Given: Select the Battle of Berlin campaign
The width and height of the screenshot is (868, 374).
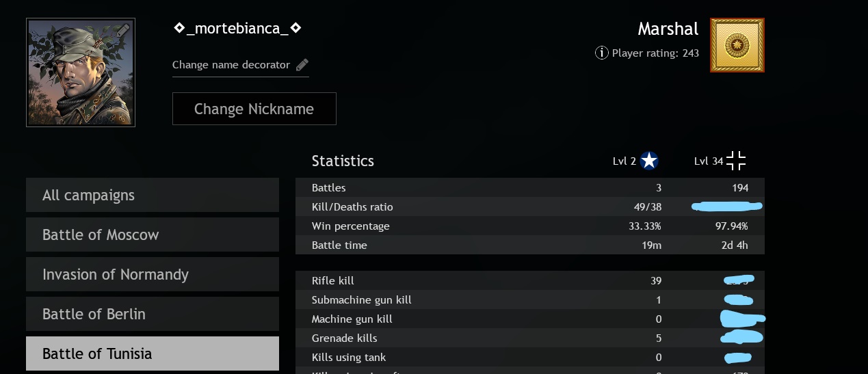Looking at the screenshot, I should pos(152,314).
